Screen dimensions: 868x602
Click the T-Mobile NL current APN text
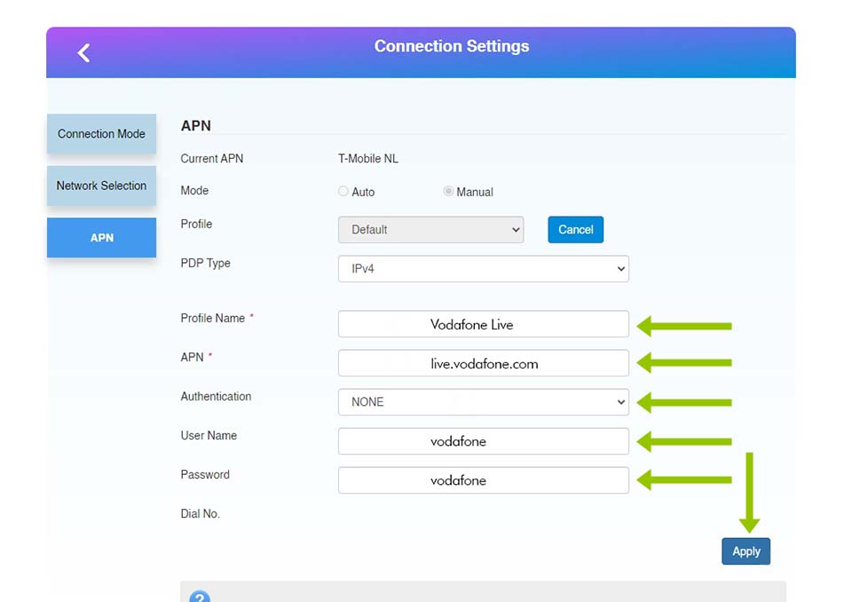367,159
